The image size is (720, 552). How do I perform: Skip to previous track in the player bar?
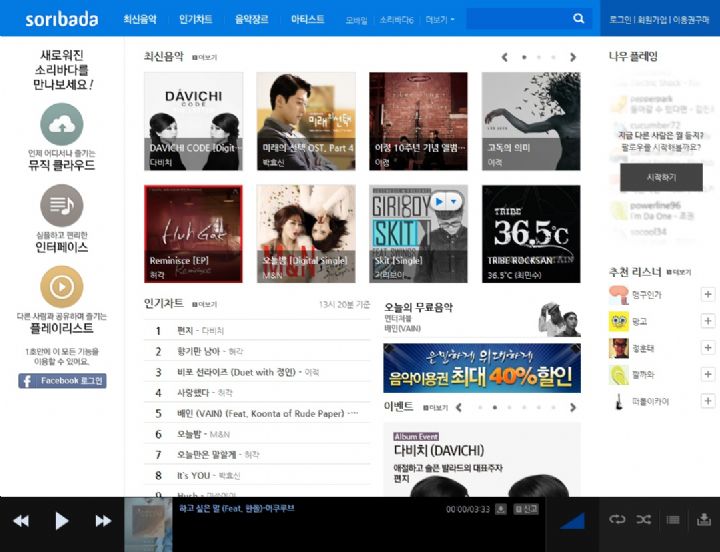coord(21,521)
